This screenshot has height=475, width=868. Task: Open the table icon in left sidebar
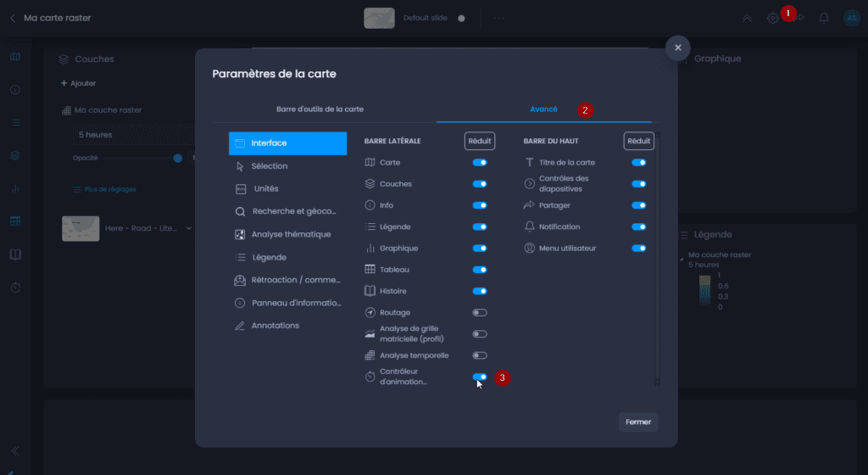[15, 221]
